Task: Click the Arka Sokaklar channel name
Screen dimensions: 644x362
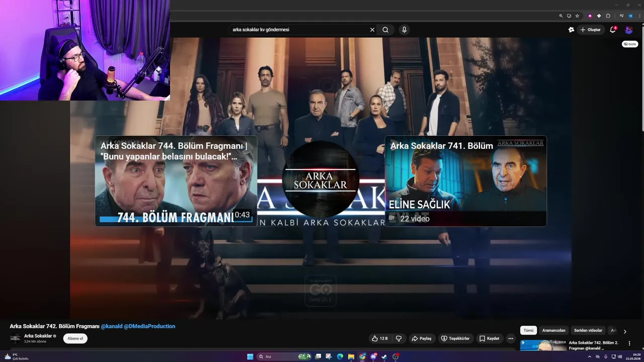Action: tap(38, 336)
